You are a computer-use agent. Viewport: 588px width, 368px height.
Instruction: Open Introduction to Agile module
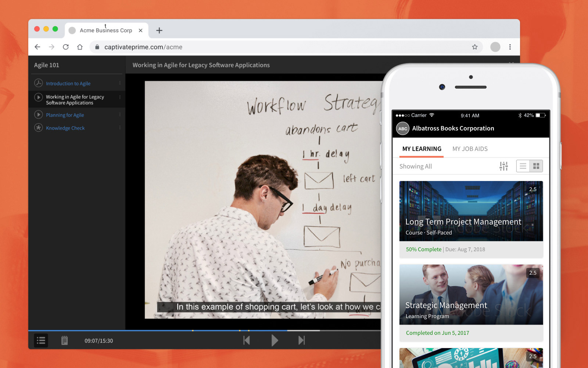(x=68, y=84)
